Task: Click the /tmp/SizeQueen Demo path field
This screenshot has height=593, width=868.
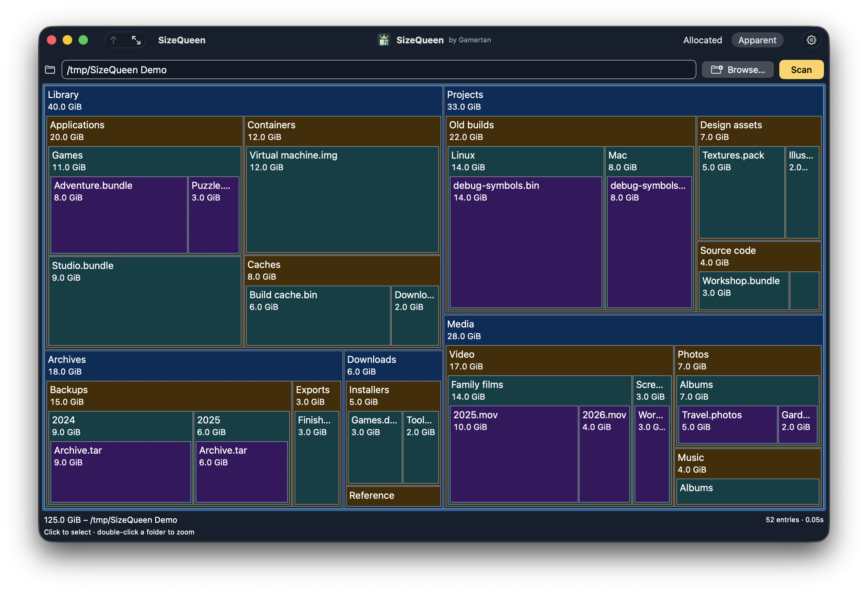Action: 378,70
